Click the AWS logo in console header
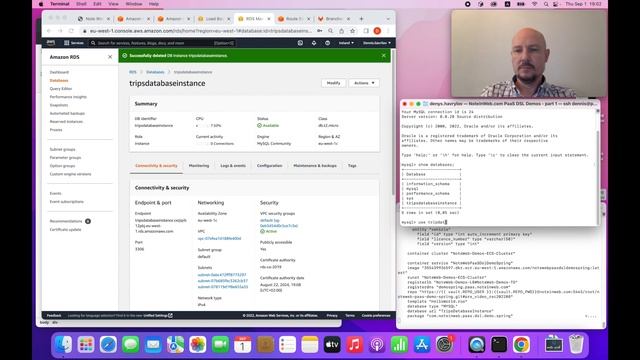 (51, 42)
